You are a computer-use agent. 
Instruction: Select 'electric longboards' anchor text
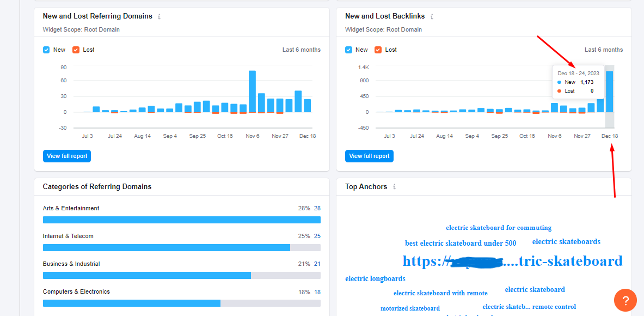(375, 278)
